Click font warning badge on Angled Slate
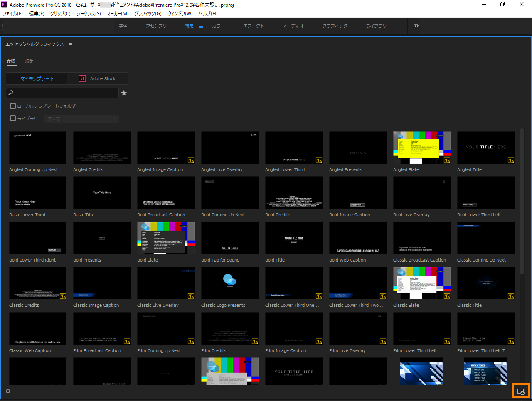Screen dimensions: 532x401 (447, 160)
